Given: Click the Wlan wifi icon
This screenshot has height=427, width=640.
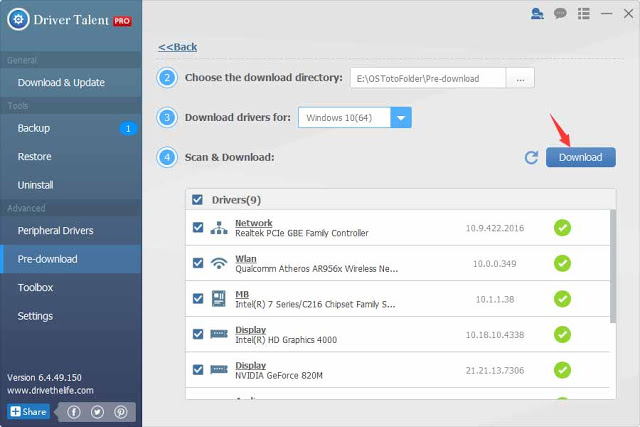Looking at the screenshot, I should (x=219, y=263).
